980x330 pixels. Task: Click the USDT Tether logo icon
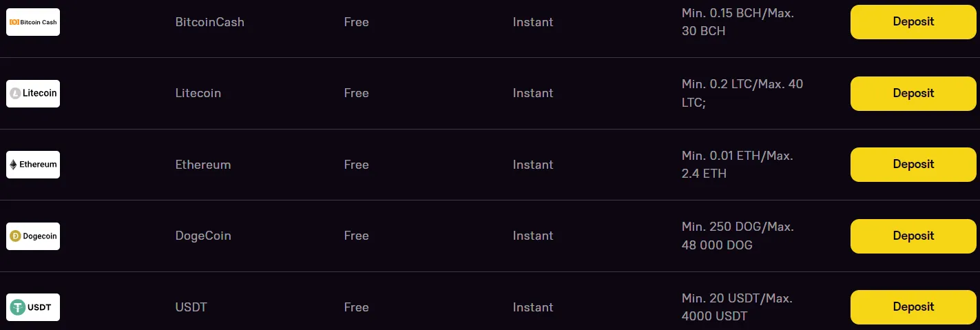(x=33, y=307)
